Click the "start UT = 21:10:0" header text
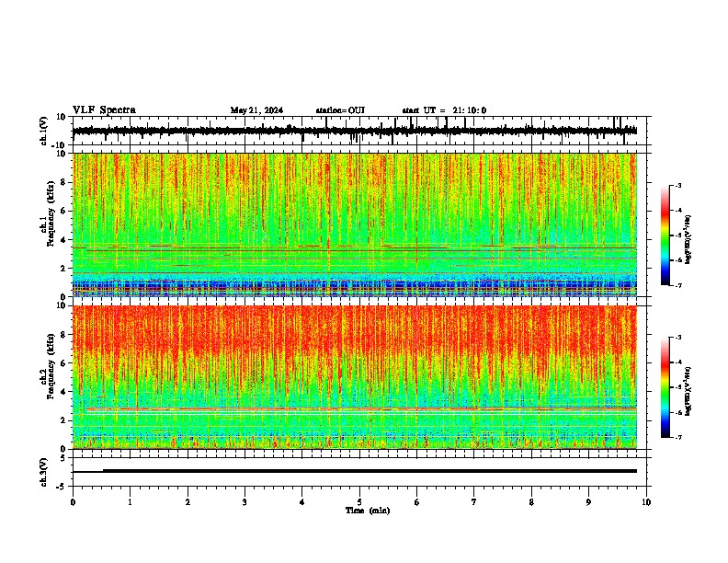This screenshot has height=563, width=728. click(444, 110)
